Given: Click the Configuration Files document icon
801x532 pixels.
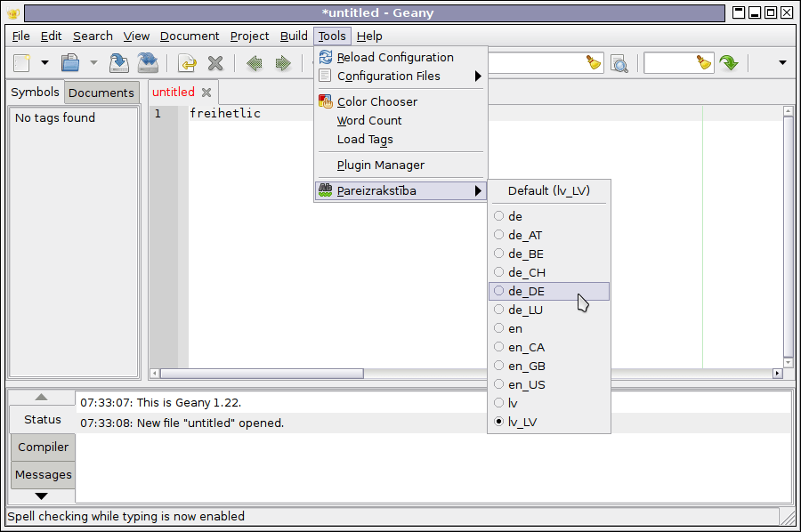Looking at the screenshot, I should pyautogui.click(x=325, y=76).
